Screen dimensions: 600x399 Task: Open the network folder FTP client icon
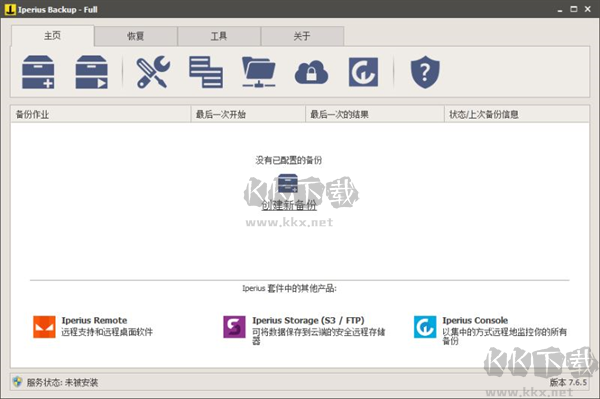[259, 72]
